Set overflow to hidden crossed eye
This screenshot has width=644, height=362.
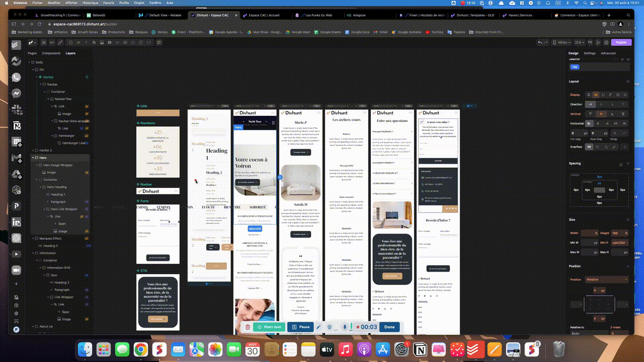tap(597, 147)
